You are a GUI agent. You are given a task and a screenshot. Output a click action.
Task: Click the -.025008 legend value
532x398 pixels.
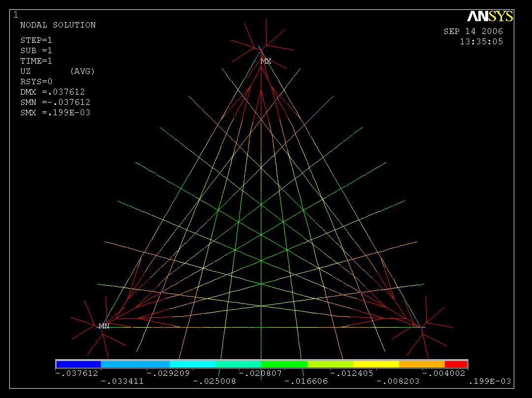(215, 381)
